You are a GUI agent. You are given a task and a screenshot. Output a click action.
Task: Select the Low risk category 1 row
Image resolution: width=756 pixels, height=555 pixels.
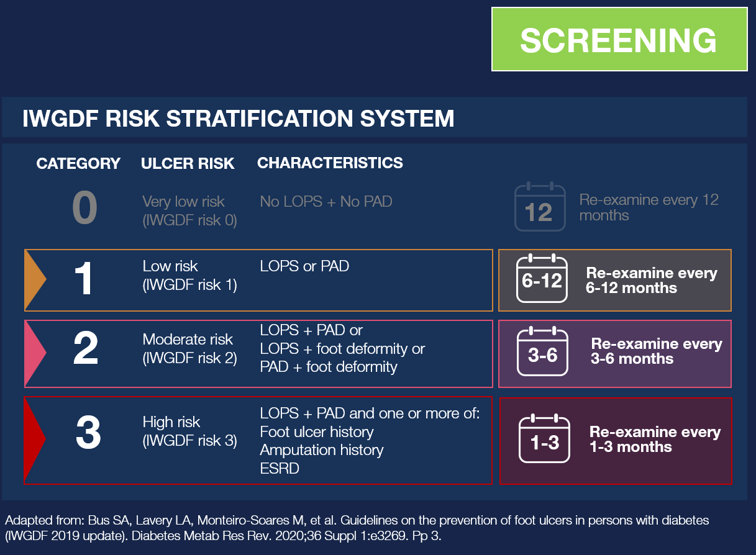(x=258, y=280)
